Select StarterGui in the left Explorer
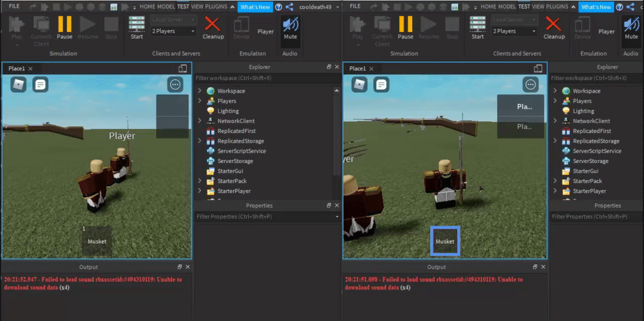The image size is (644, 321). [230, 171]
